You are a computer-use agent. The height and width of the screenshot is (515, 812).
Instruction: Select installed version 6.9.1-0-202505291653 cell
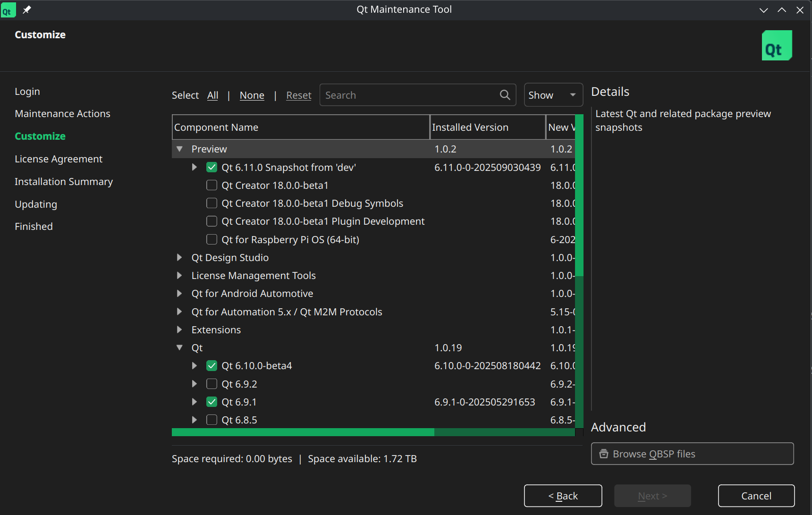pos(484,402)
